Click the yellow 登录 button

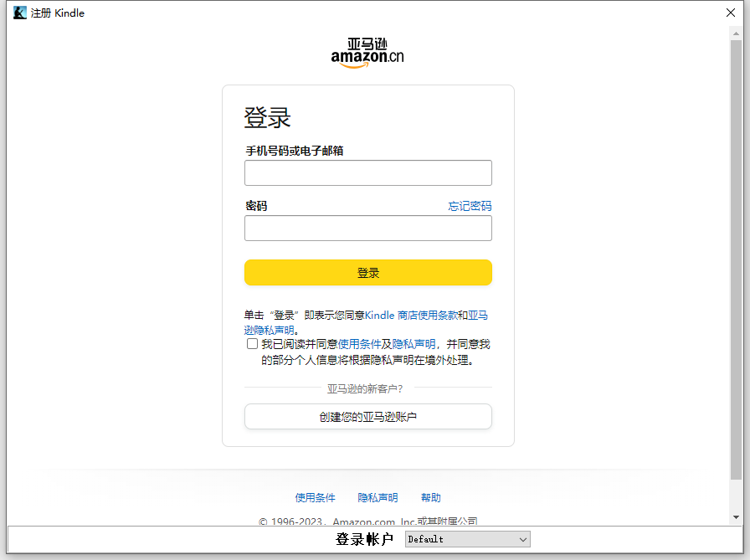pos(367,273)
